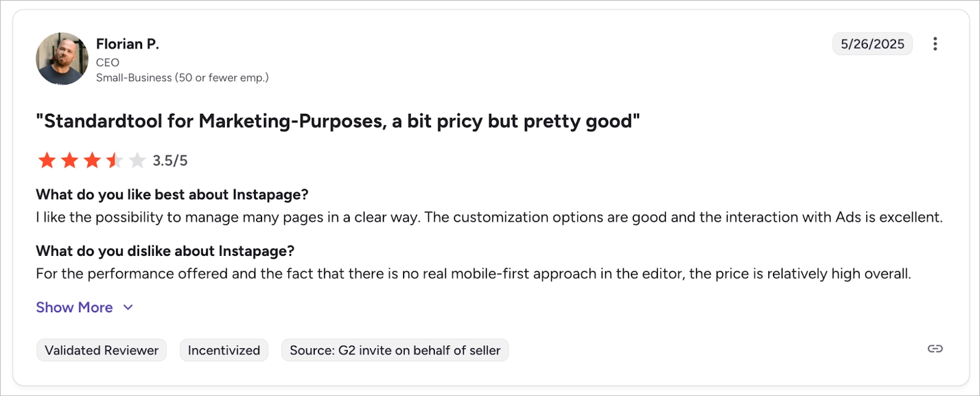Click the second filled rating star
The image size is (980, 396).
coord(70,160)
